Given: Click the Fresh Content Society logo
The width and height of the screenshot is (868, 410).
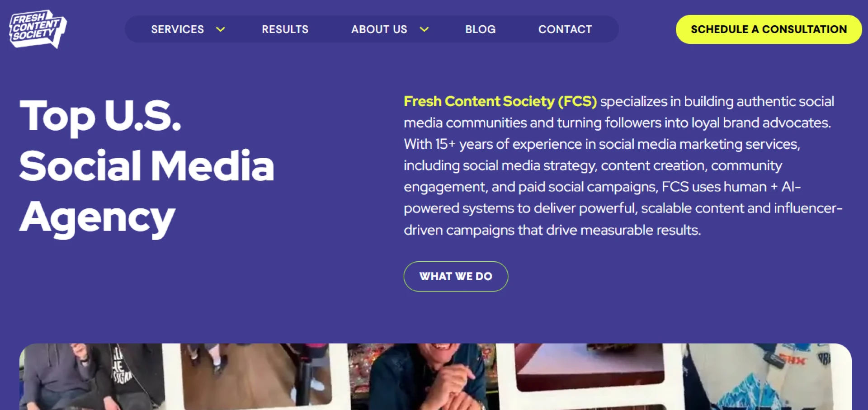Looking at the screenshot, I should 38,29.
